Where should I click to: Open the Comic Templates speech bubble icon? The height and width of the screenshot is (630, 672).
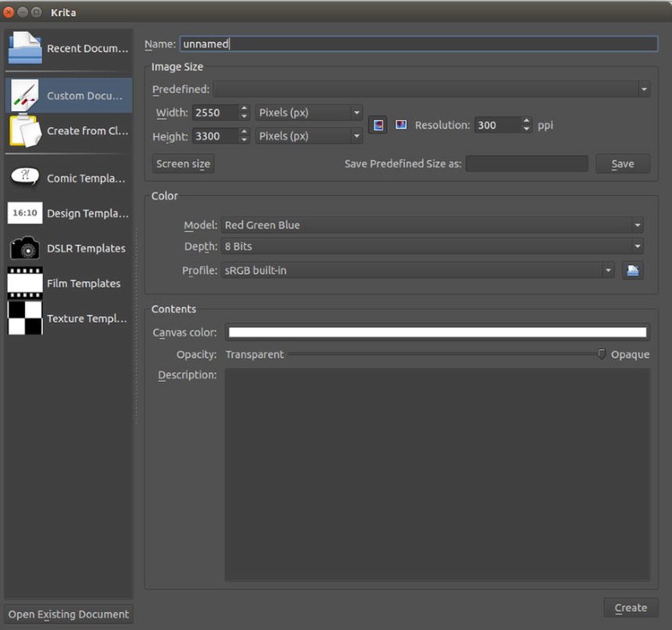25,176
